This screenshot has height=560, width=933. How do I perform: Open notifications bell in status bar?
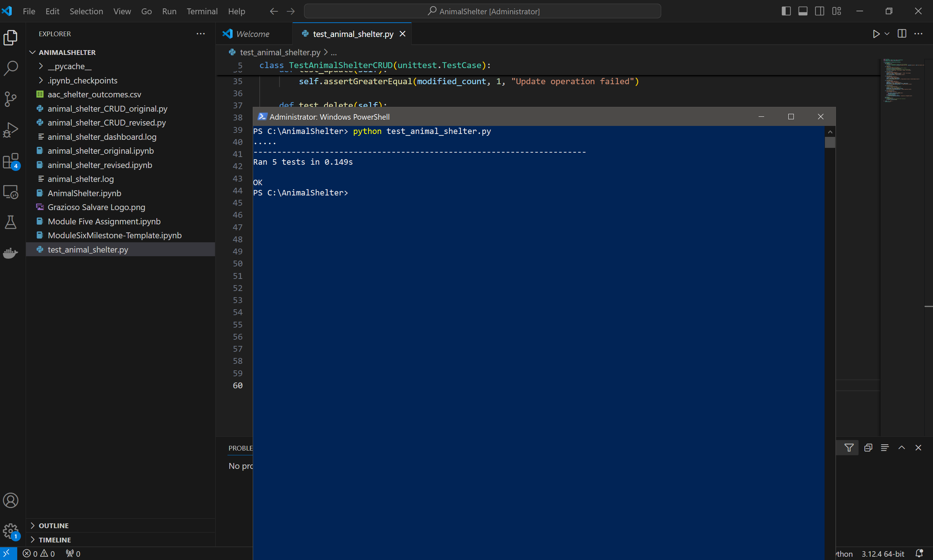pos(919,553)
